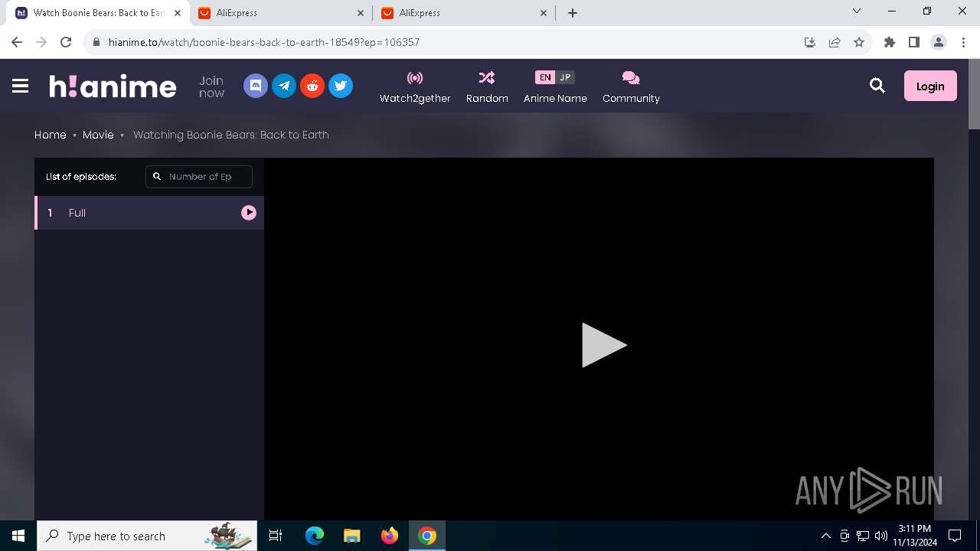Reload the current page
Image resolution: width=980 pixels, height=551 pixels.
66,42
